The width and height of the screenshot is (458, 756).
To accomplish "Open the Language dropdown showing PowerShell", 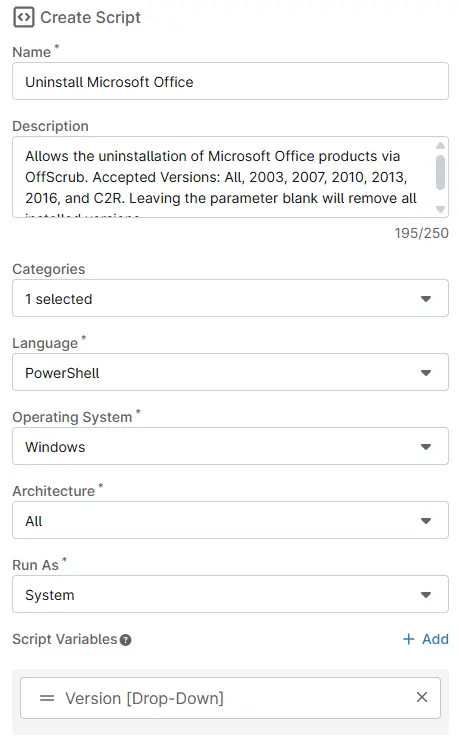I will (230, 372).
